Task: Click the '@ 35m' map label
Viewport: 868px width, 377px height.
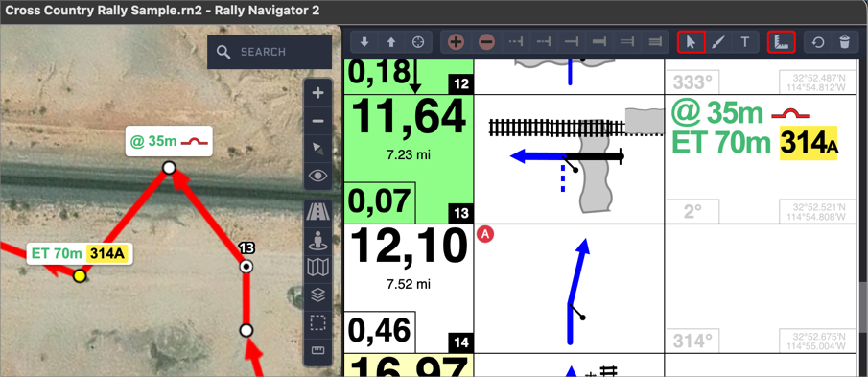Action: 169,141
